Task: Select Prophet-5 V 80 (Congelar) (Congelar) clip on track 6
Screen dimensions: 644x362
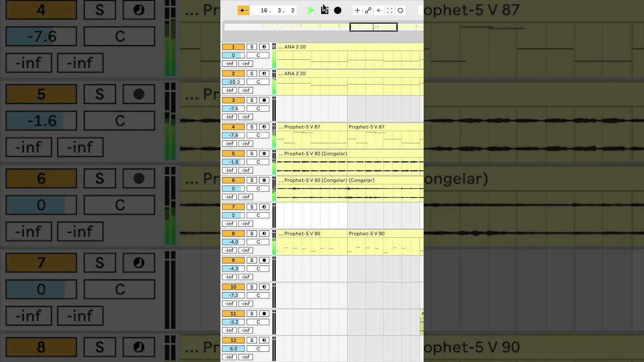Action: 350,189
